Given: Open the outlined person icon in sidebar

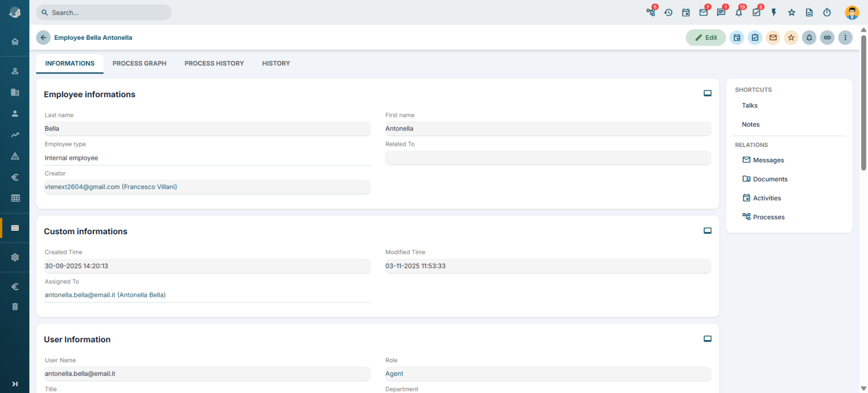Looking at the screenshot, I should [x=15, y=71].
